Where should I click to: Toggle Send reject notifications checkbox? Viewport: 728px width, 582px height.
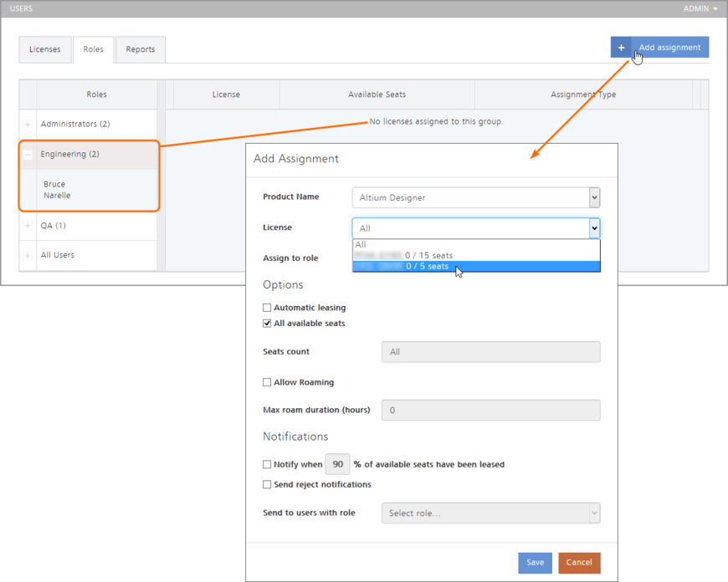(x=267, y=484)
